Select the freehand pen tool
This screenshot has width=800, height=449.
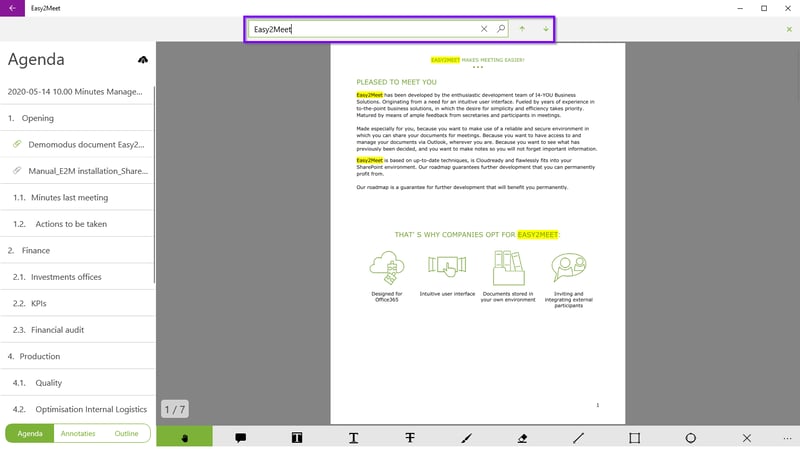pyautogui.click(x=466, y=437)
